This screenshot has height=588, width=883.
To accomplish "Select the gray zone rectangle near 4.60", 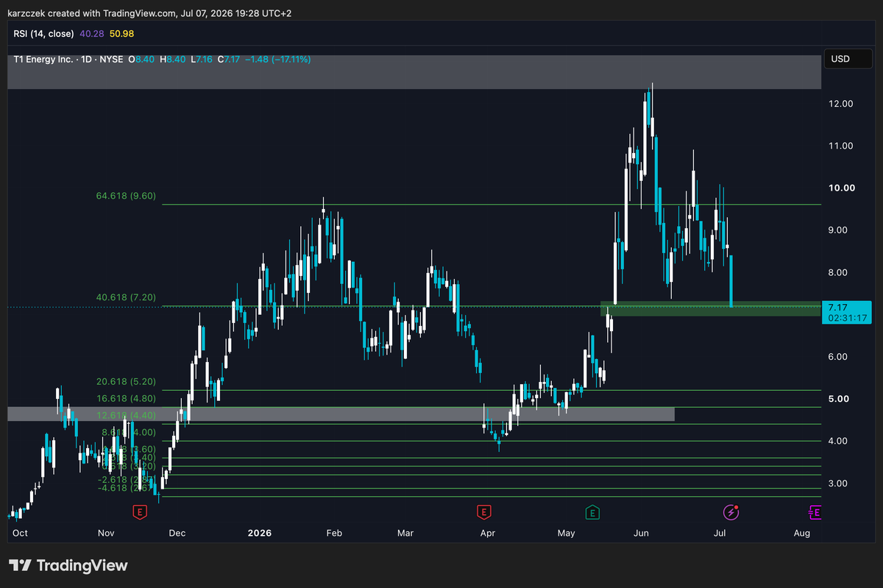I will tap(341, 414).
